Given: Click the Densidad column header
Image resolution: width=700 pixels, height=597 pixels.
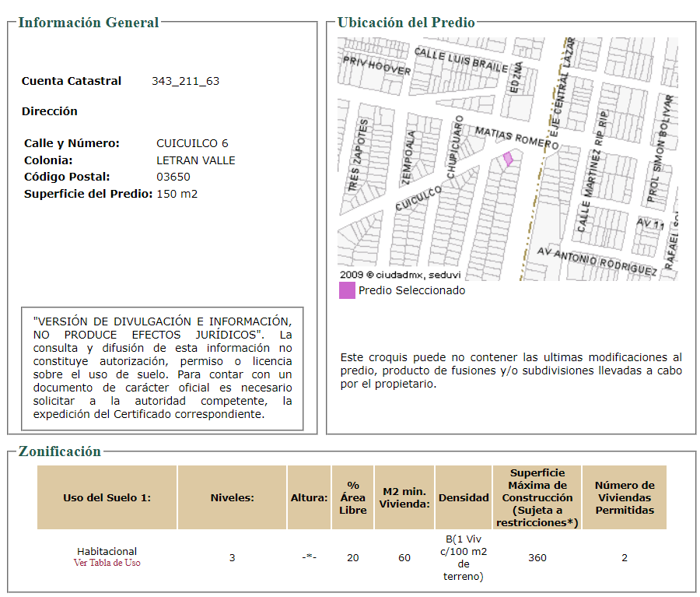Looking at the screenshot, I should pos(464,497).
